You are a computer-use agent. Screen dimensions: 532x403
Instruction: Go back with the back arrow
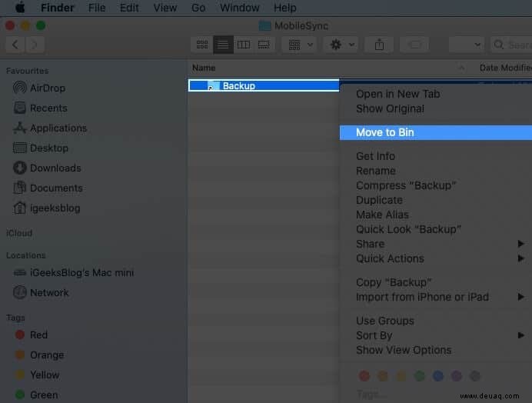click(x=15, y=45)
